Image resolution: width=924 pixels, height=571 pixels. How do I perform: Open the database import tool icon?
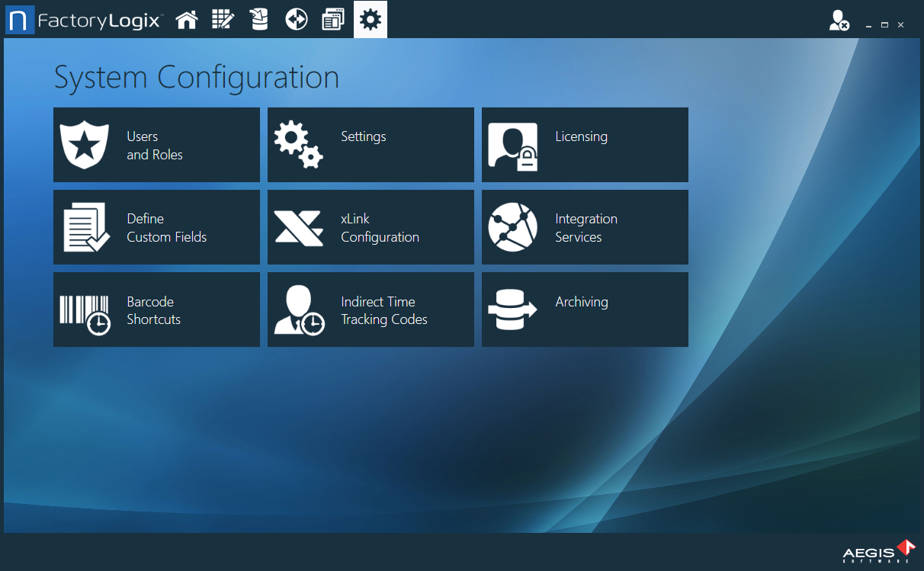pos(259,19)
